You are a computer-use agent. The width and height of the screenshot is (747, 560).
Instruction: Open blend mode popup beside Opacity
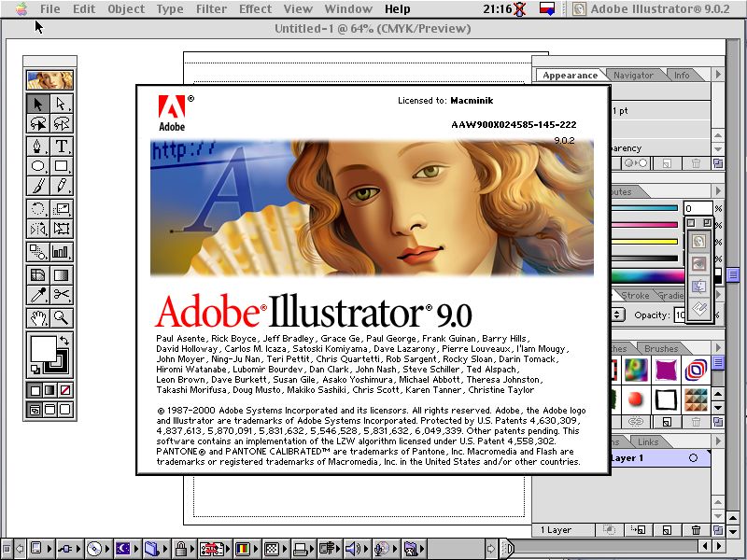coord(617,315)
